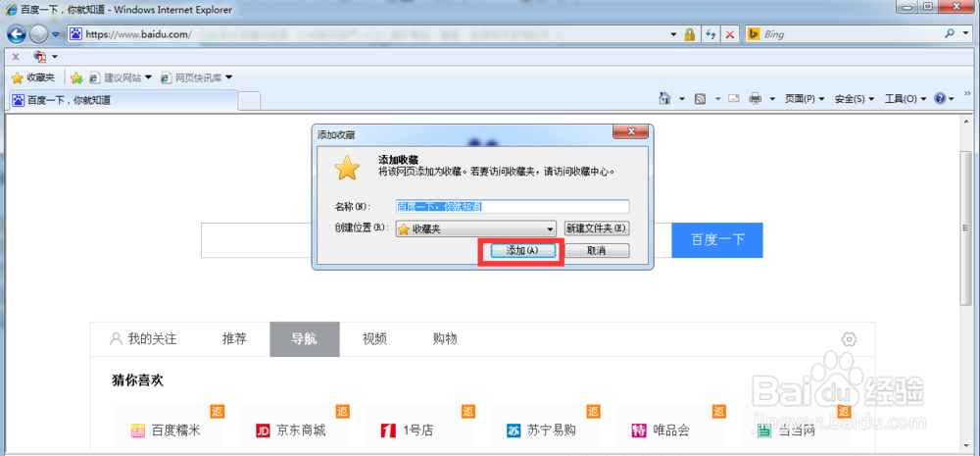Open the 京东商城 site link
Screen dimensions: 980x456
(291, 431)
